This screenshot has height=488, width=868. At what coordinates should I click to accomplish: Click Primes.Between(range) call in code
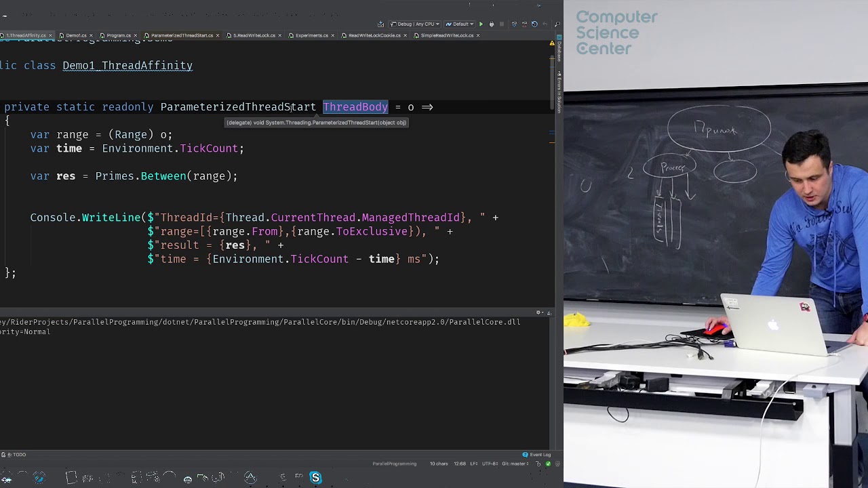pos(163,176)
